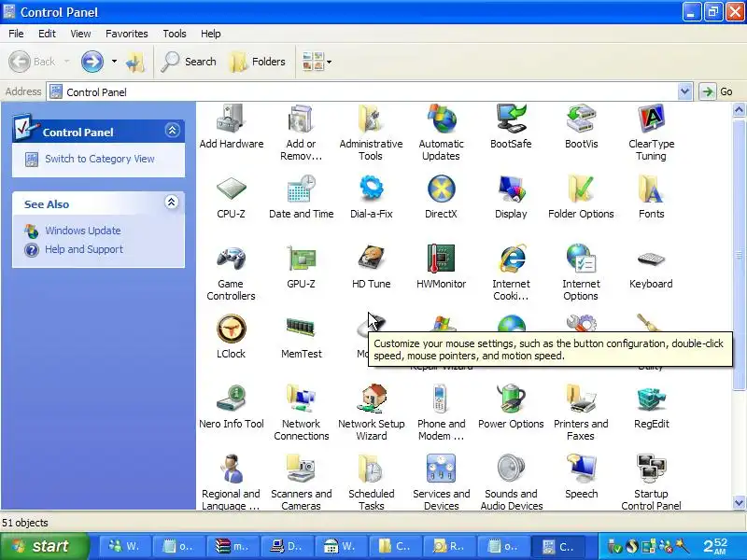Go up one folder level
747x560 pixels.
tap(135, 62)
